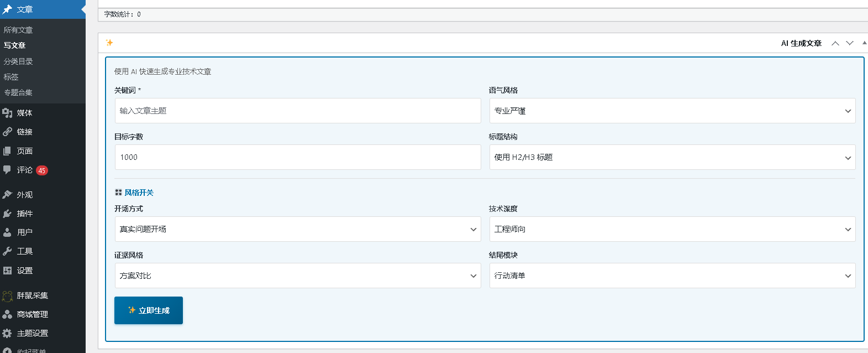The image size is (868, 353).
Task: Click the Media (媒体) sidebar icon
Action: [7, 113]
